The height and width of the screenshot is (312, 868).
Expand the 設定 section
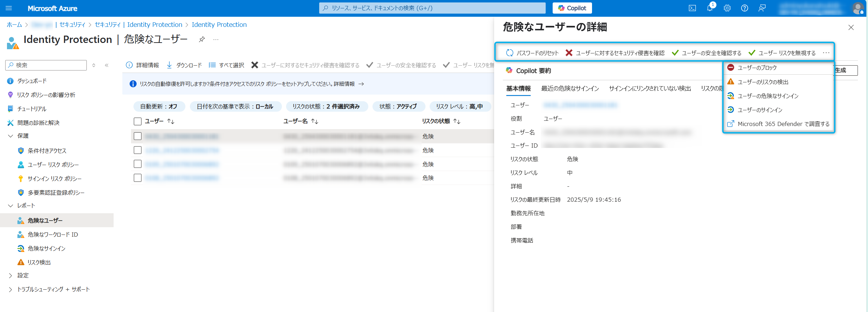[10, 276]
